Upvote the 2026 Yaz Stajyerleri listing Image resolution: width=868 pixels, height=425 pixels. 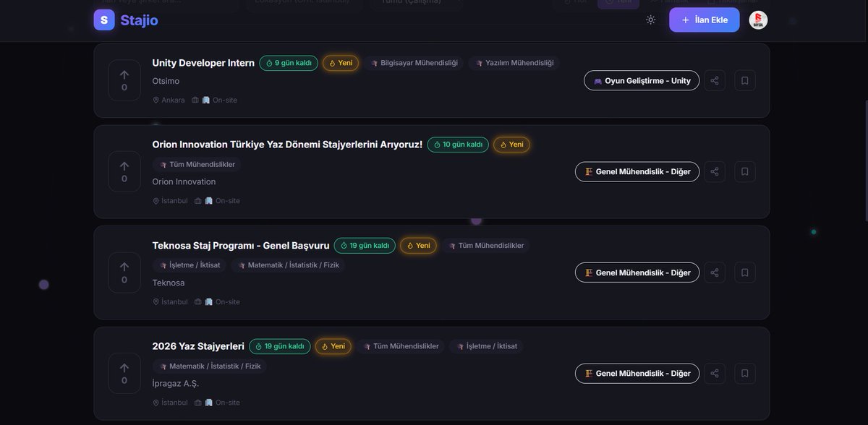[124, 373]
